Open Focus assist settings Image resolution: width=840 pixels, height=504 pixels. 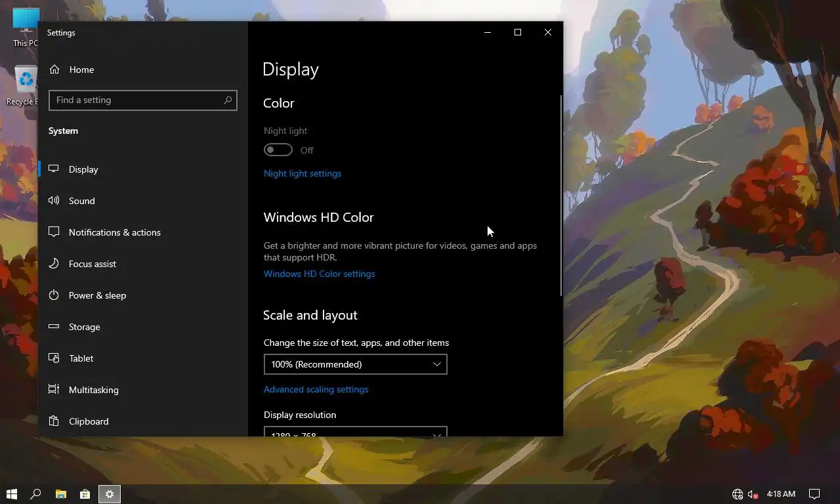tap(143, 264)
